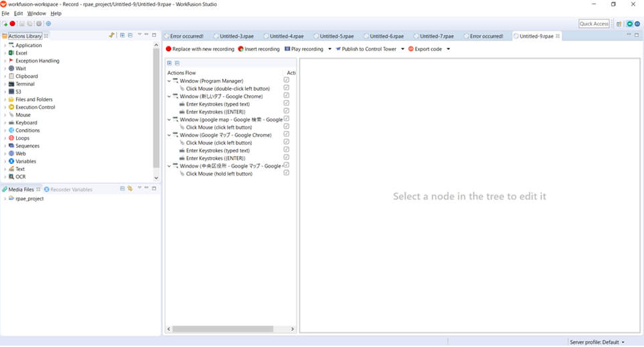Click collapse all icon above Actions Flow
This screenshot has width=644, height=347.
click(x=177, y=63)
